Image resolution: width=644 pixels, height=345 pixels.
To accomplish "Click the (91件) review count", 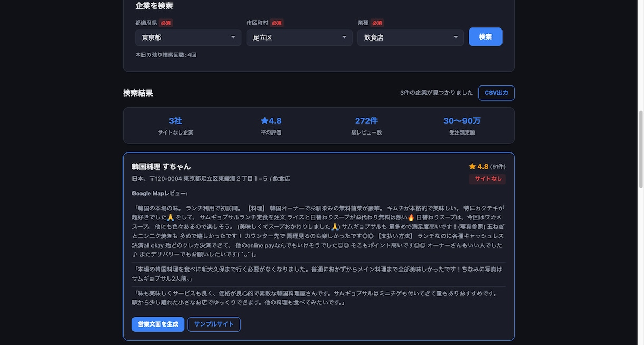I will point(498,167).
